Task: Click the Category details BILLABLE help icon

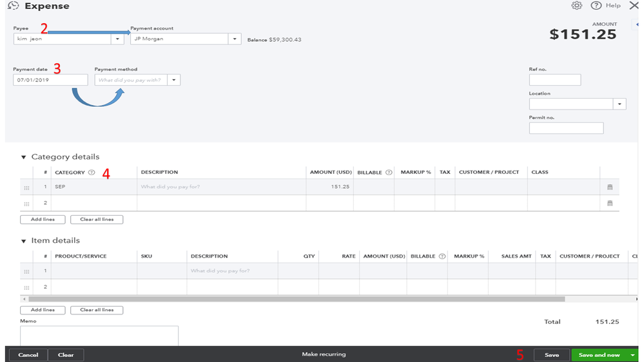Action: (389, 173)
